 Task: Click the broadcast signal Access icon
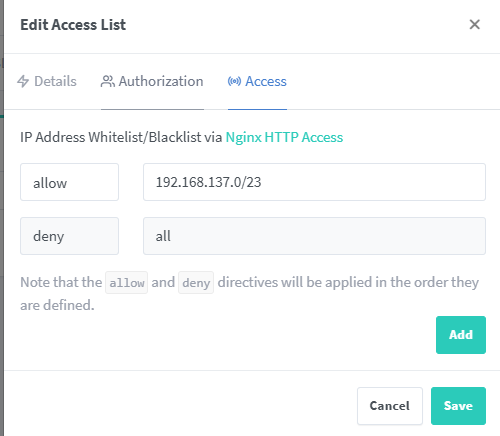point(234,81)
